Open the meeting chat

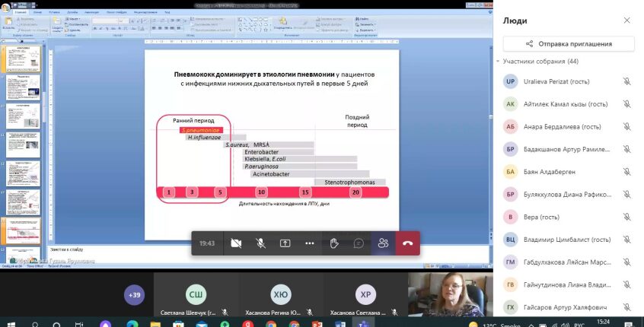tap(359, 243)
